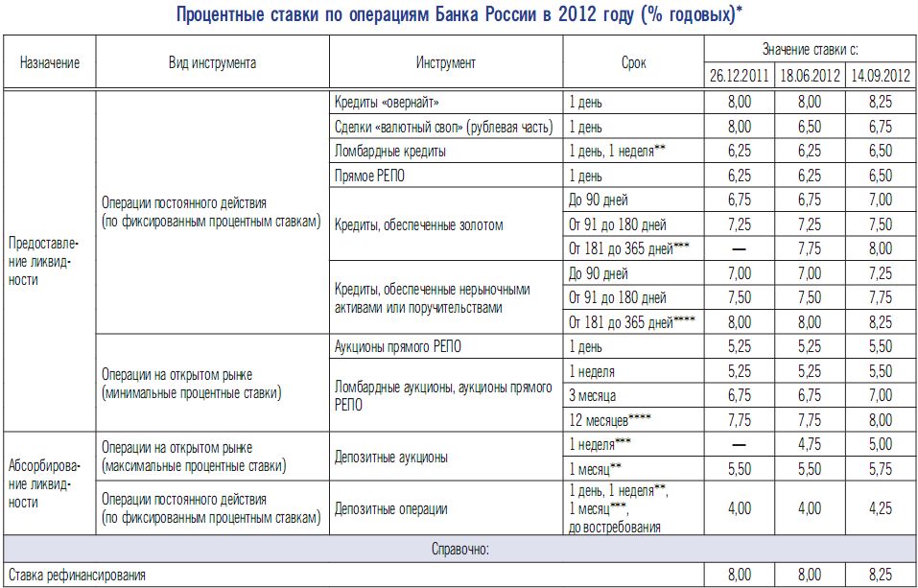Click the '26.12.2011' date header
The height and width of the screenshot is (588, 918).
pyautogui.click(x=739, y=76)
